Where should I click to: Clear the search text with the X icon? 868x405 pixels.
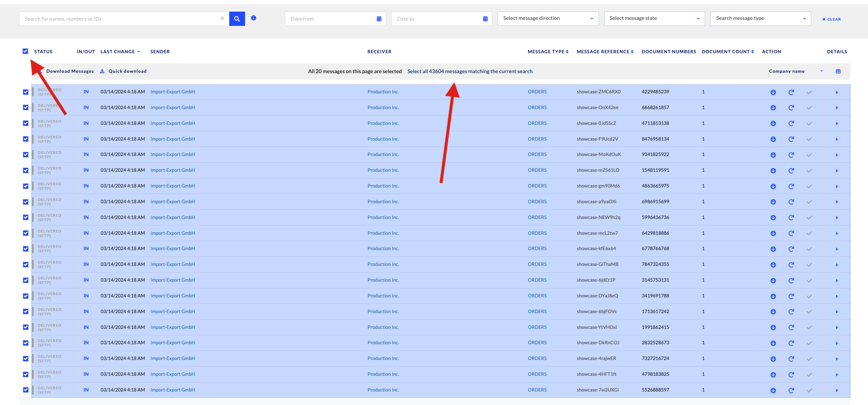tap(222, 18)
